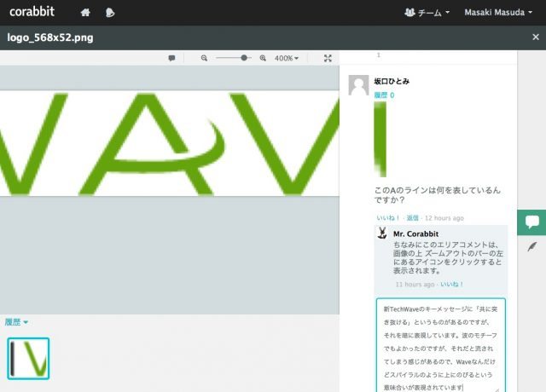Click the zoom slider handle
546x392 pixels.
tap(245, 58)
